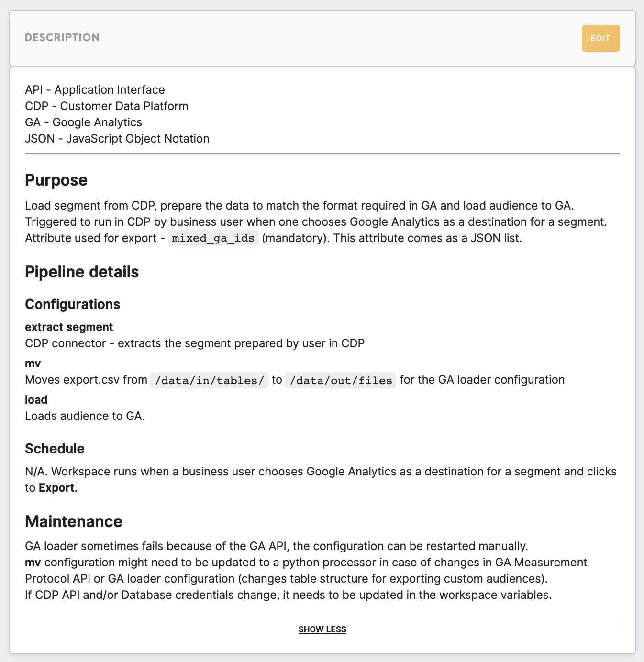Click the Pipeline details heading
Viewport: 644px width, 662px height.
[x=82, y=272]
